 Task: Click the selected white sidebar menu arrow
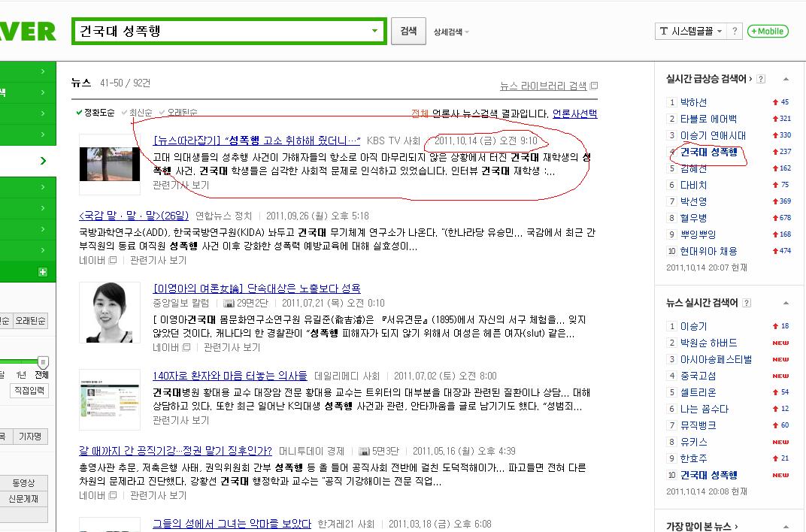coord(43,161)
